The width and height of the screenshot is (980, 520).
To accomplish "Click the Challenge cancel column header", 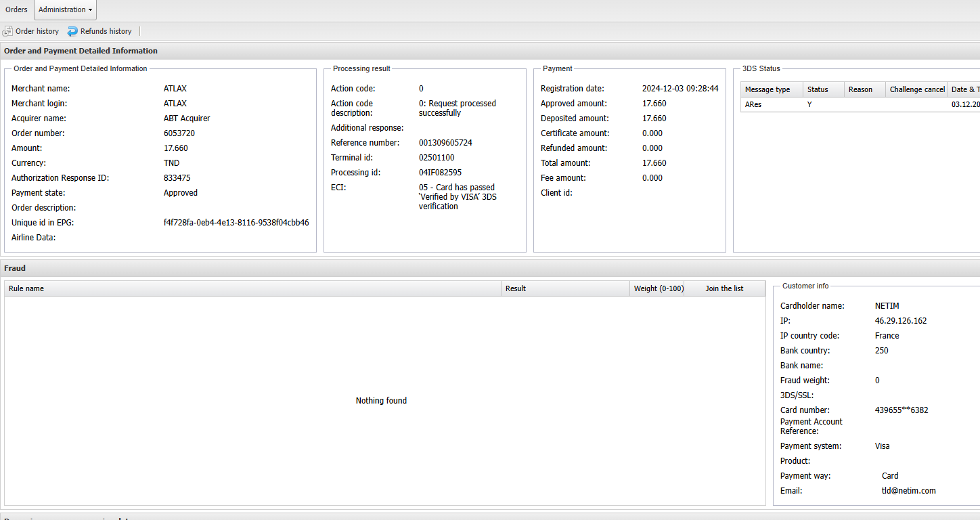I will point(917,89).
